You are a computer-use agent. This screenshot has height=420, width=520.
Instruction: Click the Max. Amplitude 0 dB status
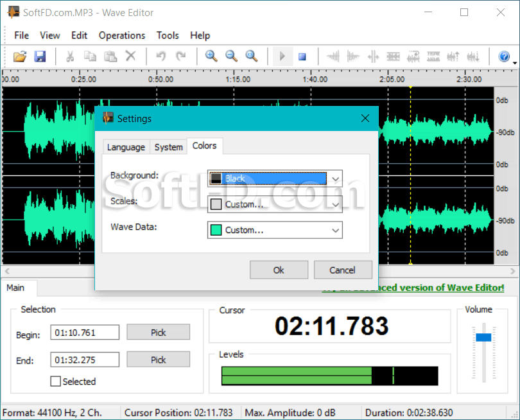click(290, 413)
